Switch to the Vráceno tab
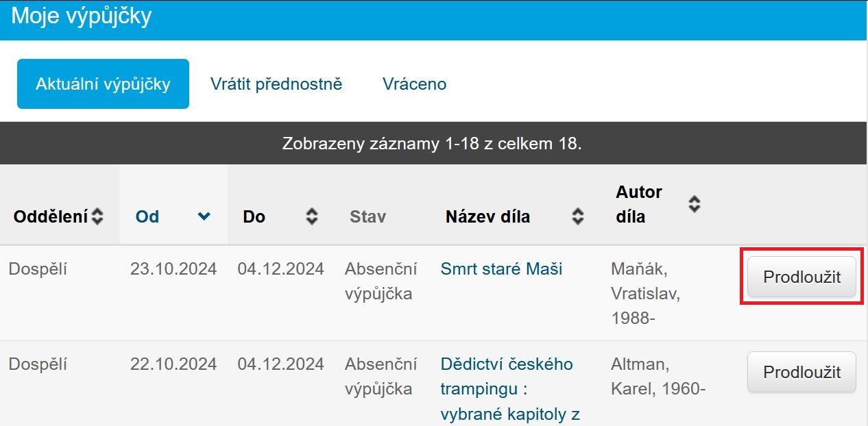The image size is (868, 426). [414, 84]
